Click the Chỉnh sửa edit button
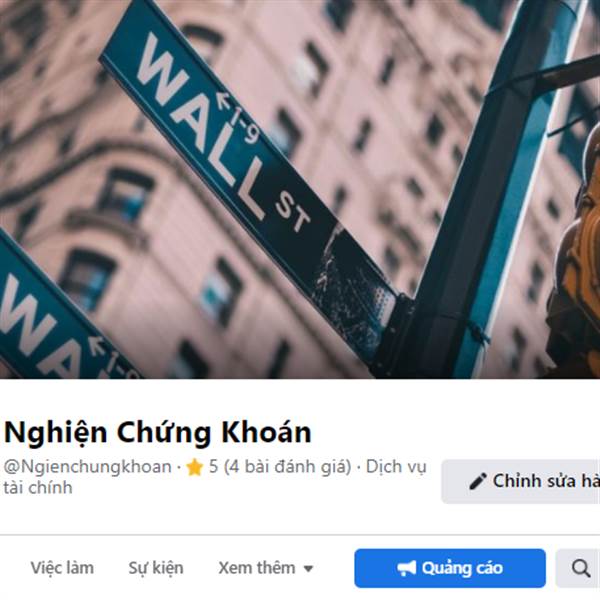 pos(521,481)
